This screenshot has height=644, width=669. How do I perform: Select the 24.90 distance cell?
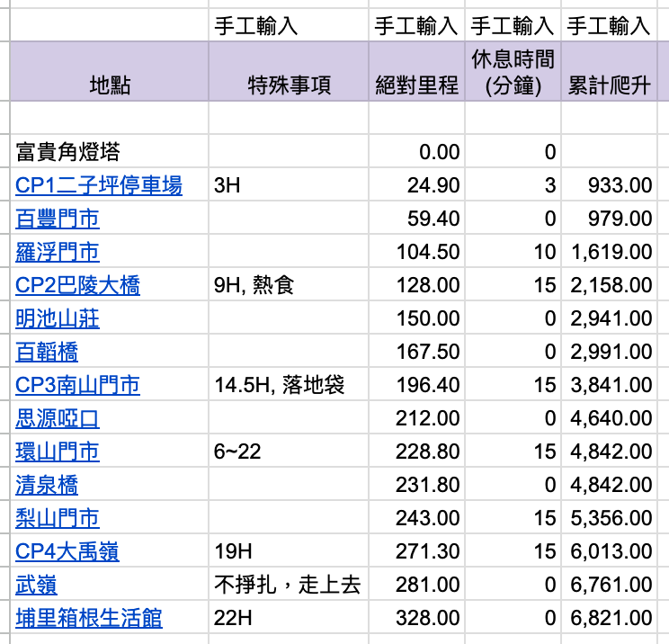tap(417, 184)
